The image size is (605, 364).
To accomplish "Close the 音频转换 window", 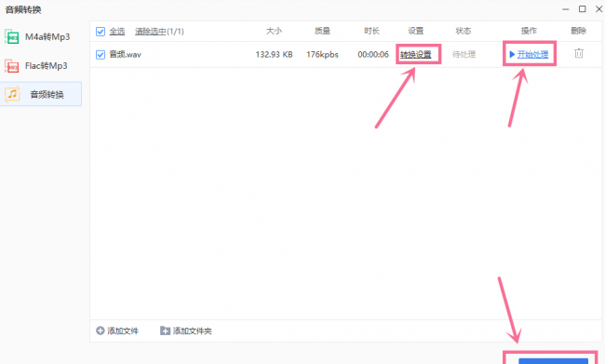I will tap(599, 9).
